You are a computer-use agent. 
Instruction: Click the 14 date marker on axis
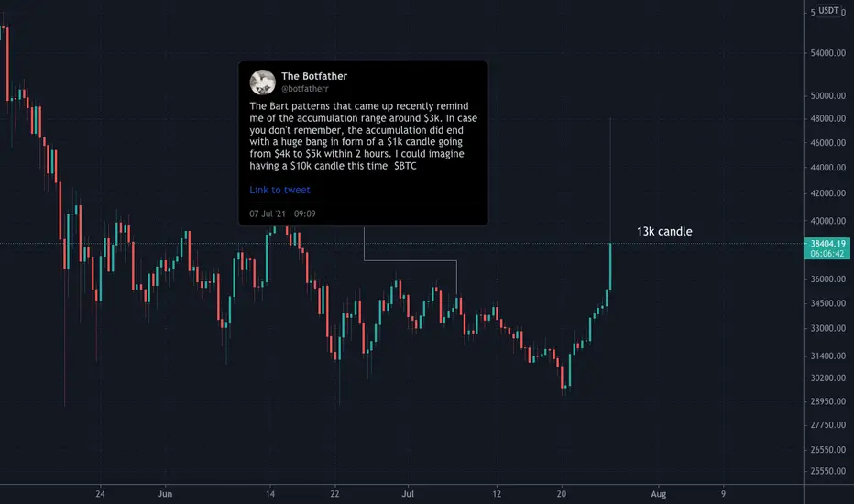(x=270, y=494)
